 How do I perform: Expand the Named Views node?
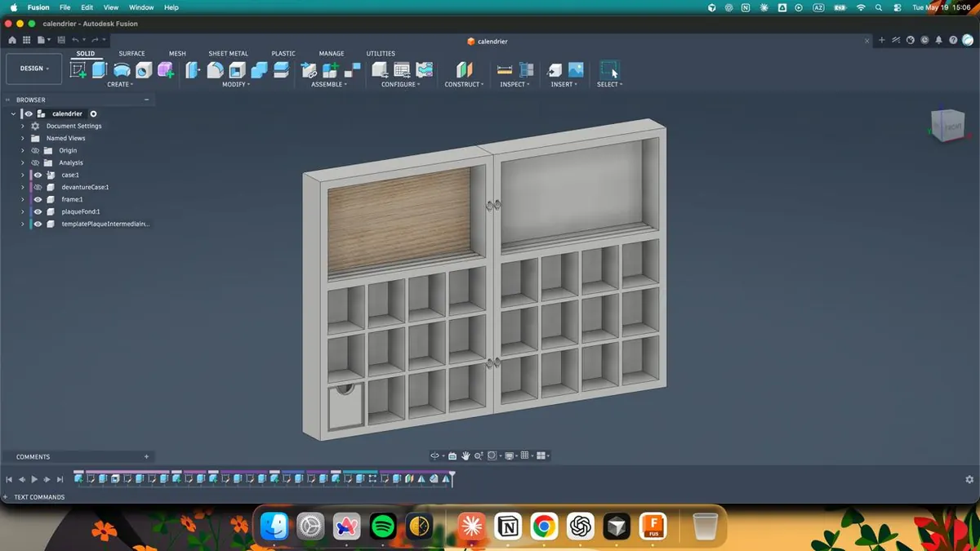pos(23,138)
